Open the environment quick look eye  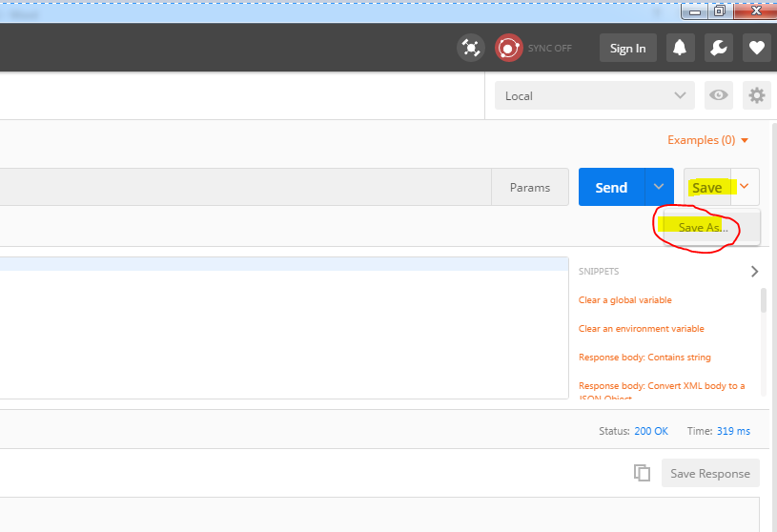click(x=719, y=95)
